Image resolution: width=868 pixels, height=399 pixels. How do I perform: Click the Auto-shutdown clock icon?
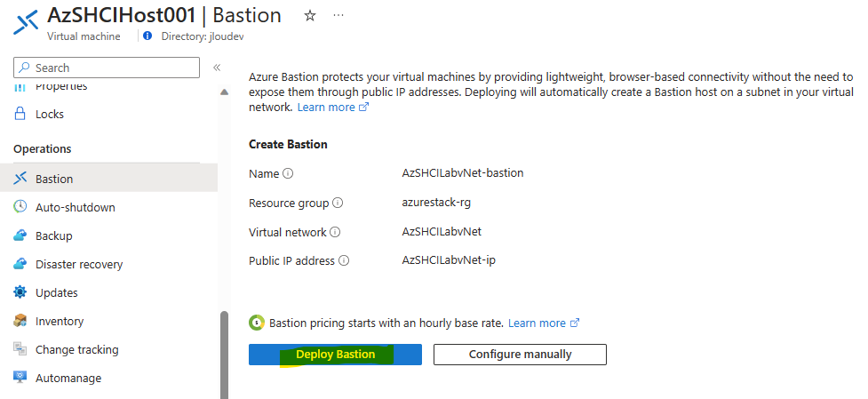pos(20,207)
